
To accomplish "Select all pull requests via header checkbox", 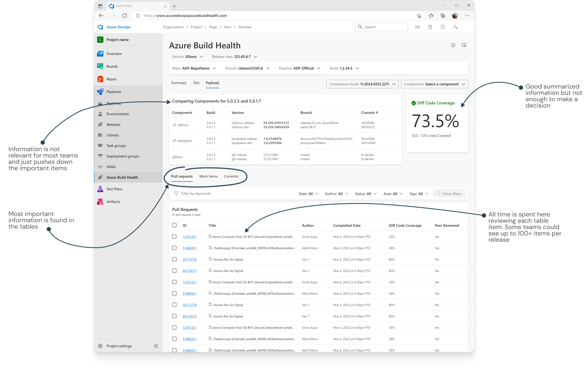I will (174, 225).
